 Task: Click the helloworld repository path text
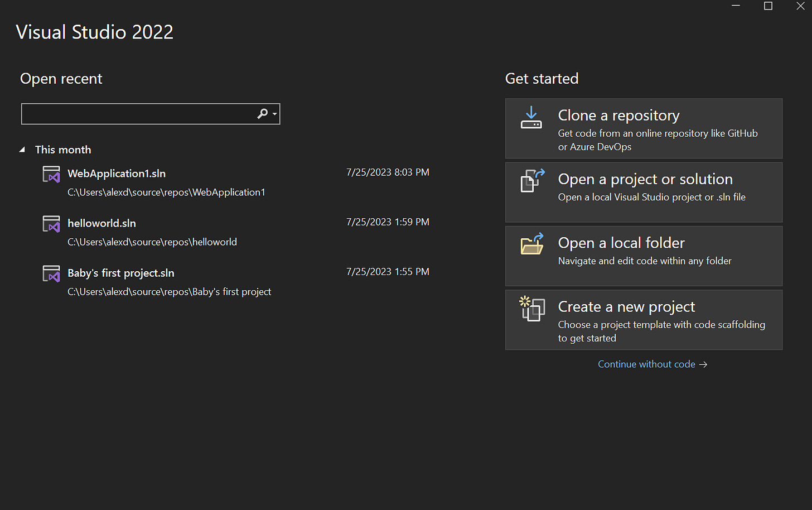152,242
